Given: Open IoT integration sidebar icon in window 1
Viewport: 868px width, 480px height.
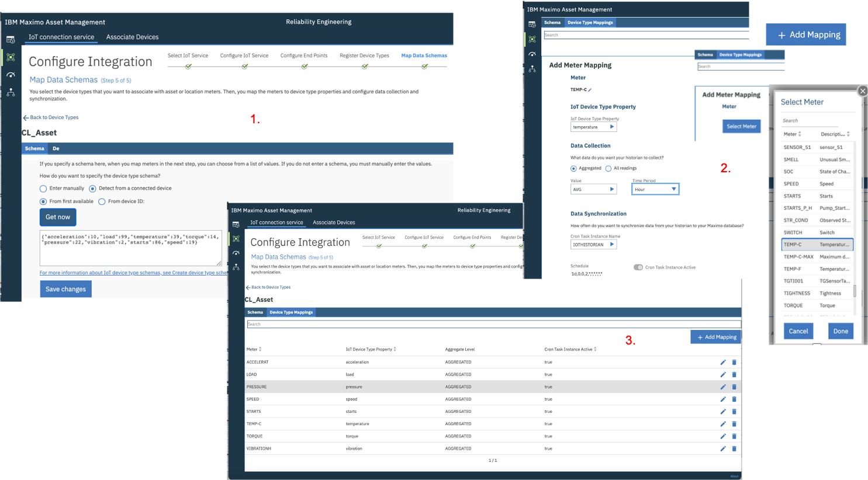Looking at the screenshot, I should (11, 57).
